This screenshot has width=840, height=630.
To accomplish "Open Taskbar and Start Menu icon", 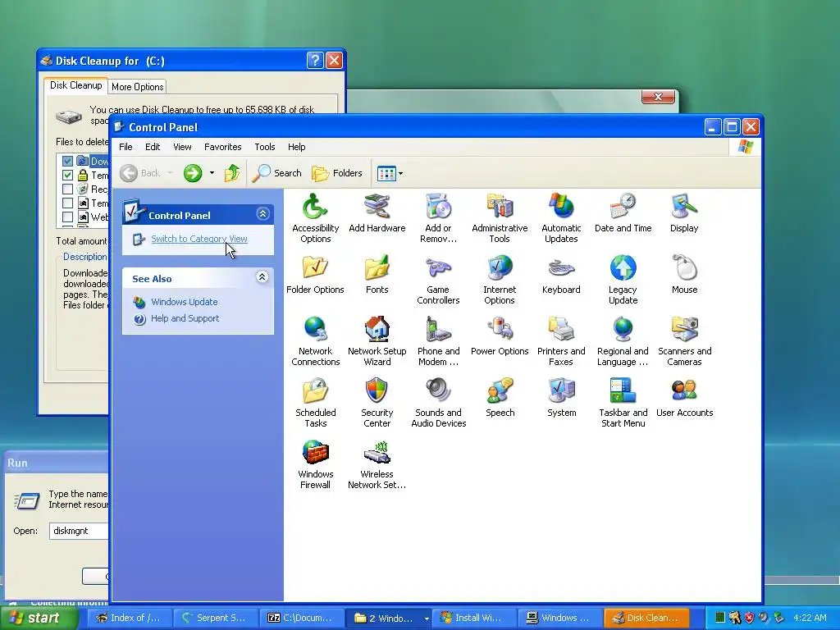I will coord(623,403).
